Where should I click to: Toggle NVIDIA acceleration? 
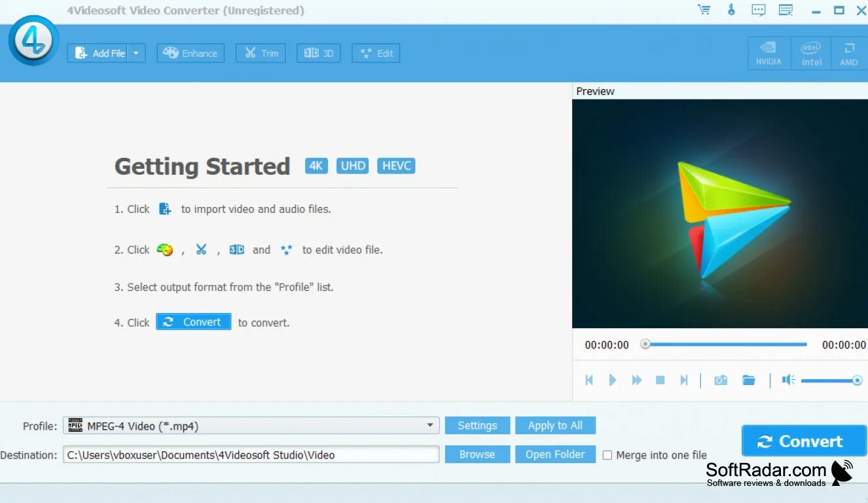tap(769, 53)
